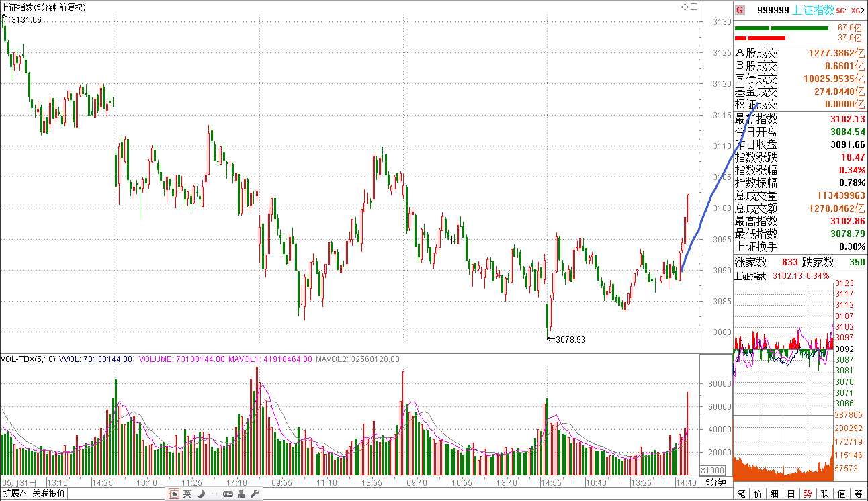Toggle punctuation mode in IME bar
Screen dimensions: 868x501
[x=213, y=494]
